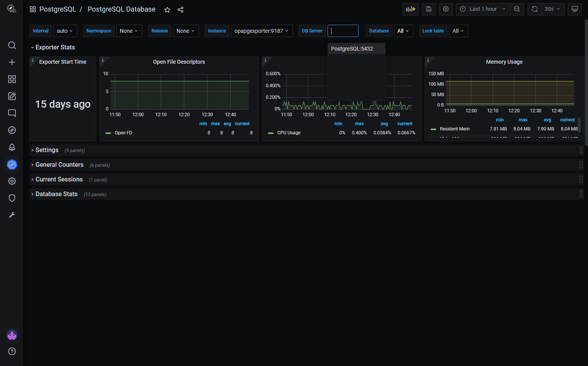Sort Memory Usage legend by avg
The width and height of the screenshot is (588, 366).
tap(547, 120)
